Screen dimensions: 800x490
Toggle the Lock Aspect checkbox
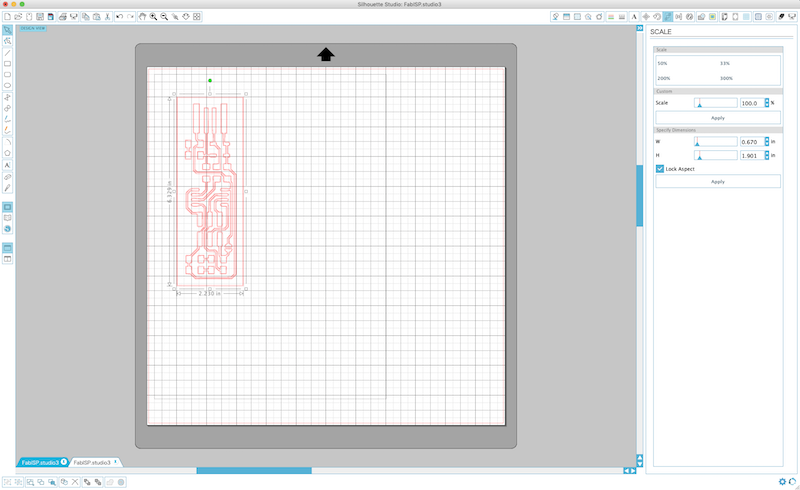point(660,168)
